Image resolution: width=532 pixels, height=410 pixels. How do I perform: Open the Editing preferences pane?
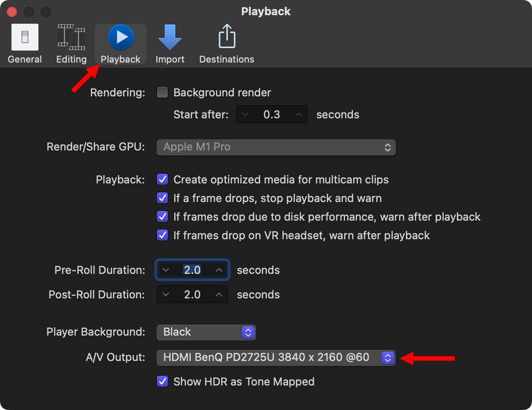point(71,44)
